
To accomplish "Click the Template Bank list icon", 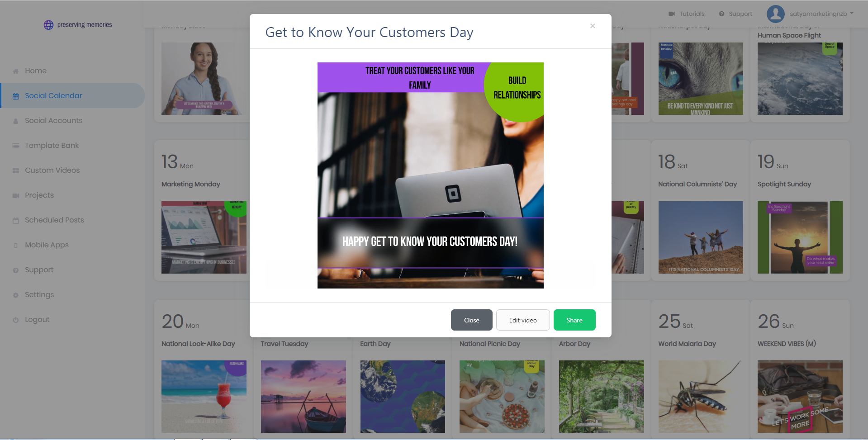I will [x=16, y=146].
